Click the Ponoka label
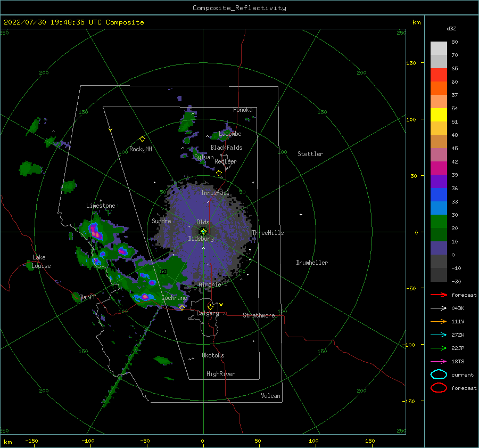The width and height of the screenshot is (479, 448). pos(243,110)
